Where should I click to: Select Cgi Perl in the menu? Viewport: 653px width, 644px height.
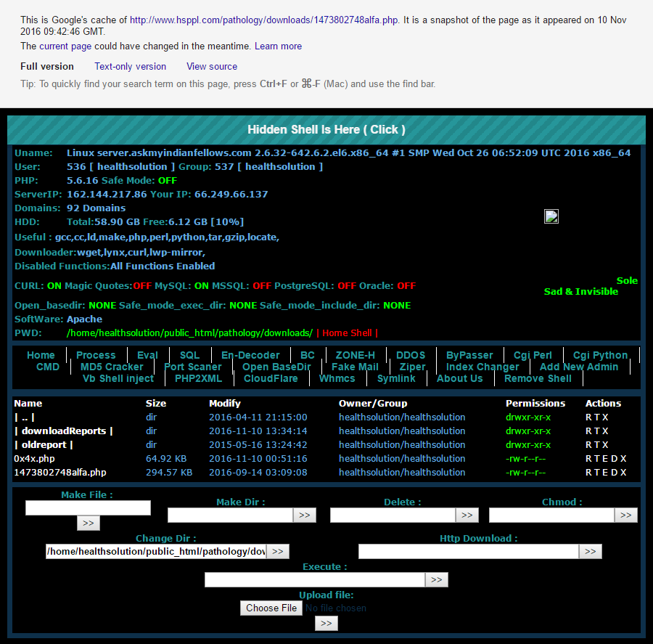pyautogui.click(x=533, y=355)
